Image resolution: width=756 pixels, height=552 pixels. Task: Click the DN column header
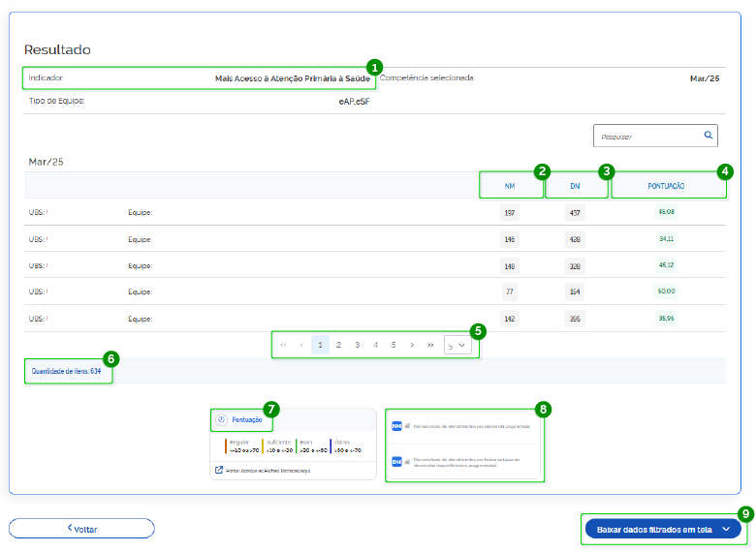[x=575, y=185]
